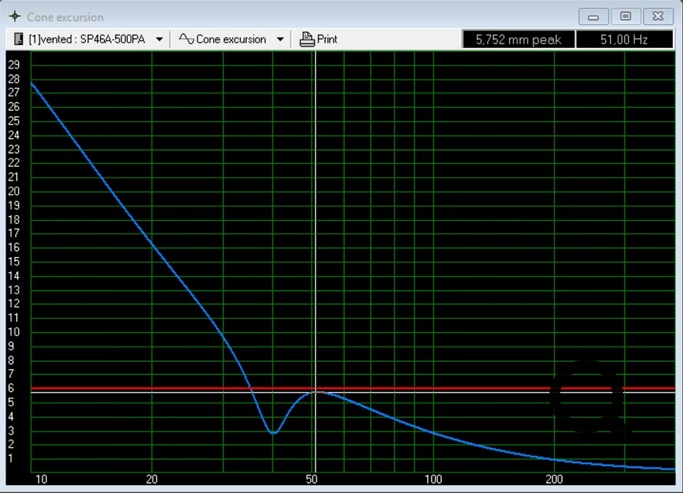
Task: Click the 51,00 Hz frequency readout
Action: [625, 40]
